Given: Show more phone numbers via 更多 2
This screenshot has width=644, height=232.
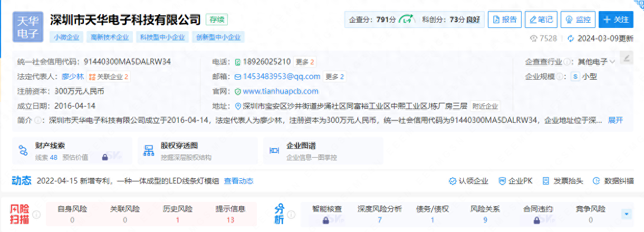Looking at the screenshot, I should point(304,62).
